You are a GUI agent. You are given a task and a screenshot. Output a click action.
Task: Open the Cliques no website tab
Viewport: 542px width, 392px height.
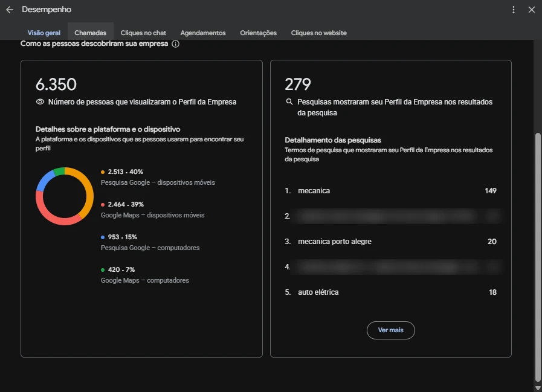click(x=318, y=33)
